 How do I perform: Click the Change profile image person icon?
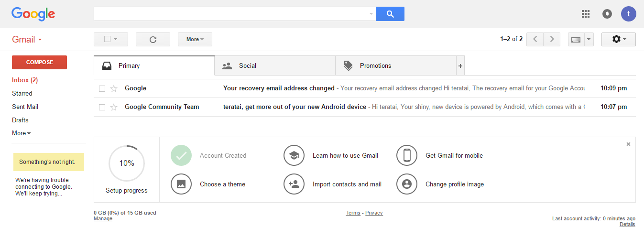click(407, 184)
